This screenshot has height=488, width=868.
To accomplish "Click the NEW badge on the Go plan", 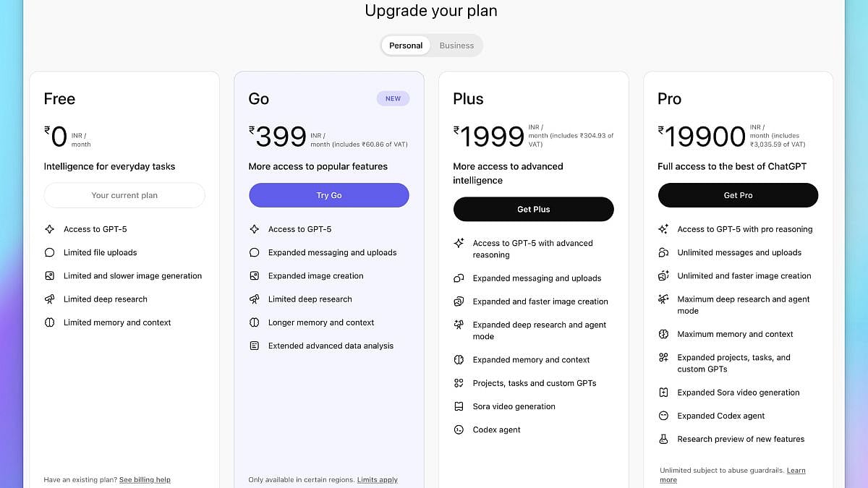I will pos(393,98).
